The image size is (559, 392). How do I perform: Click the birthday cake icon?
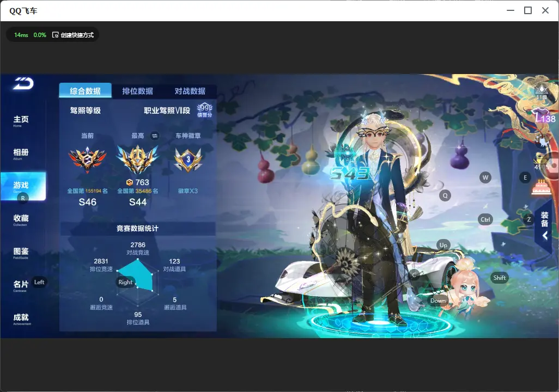pos(541,187)
